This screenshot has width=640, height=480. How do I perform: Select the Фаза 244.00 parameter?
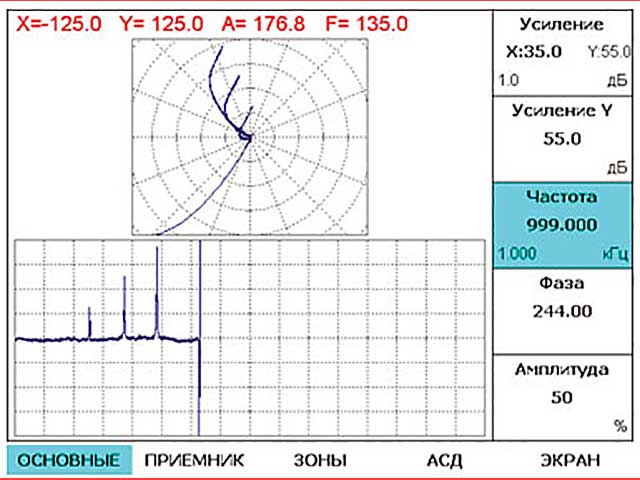pos(562,311)
